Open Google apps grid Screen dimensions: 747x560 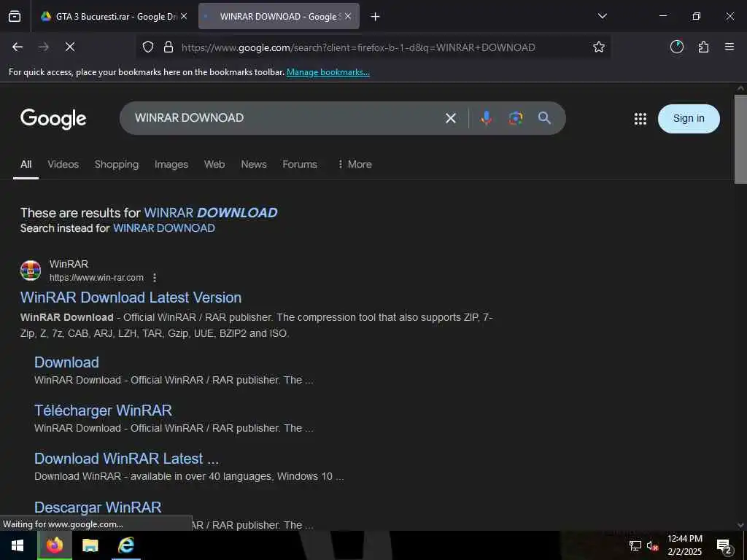pos(640,119)
